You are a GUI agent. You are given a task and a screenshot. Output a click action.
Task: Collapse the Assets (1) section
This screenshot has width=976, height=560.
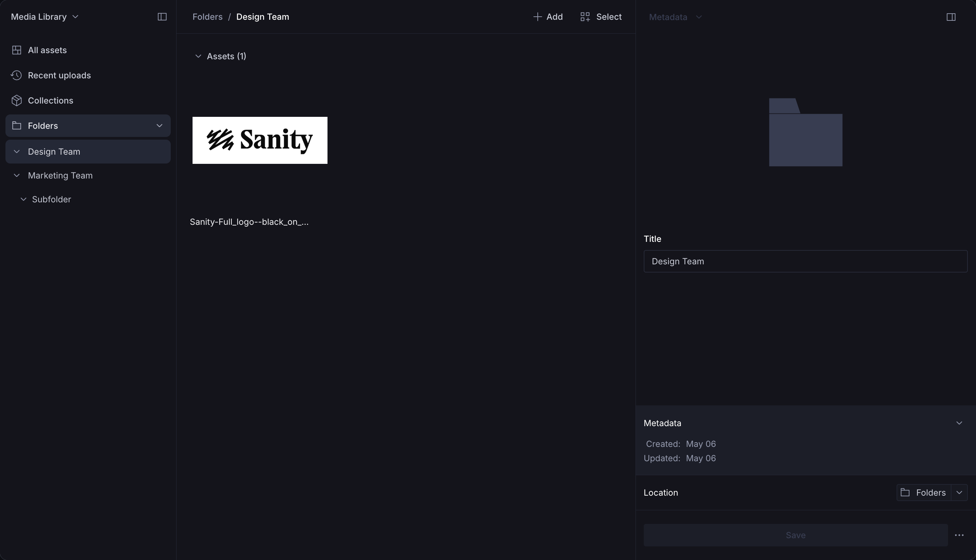click(x=198, y=56)
